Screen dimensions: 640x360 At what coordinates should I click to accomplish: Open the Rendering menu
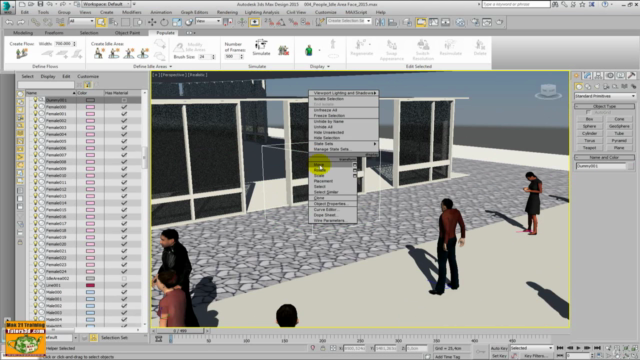click(227, 12)
